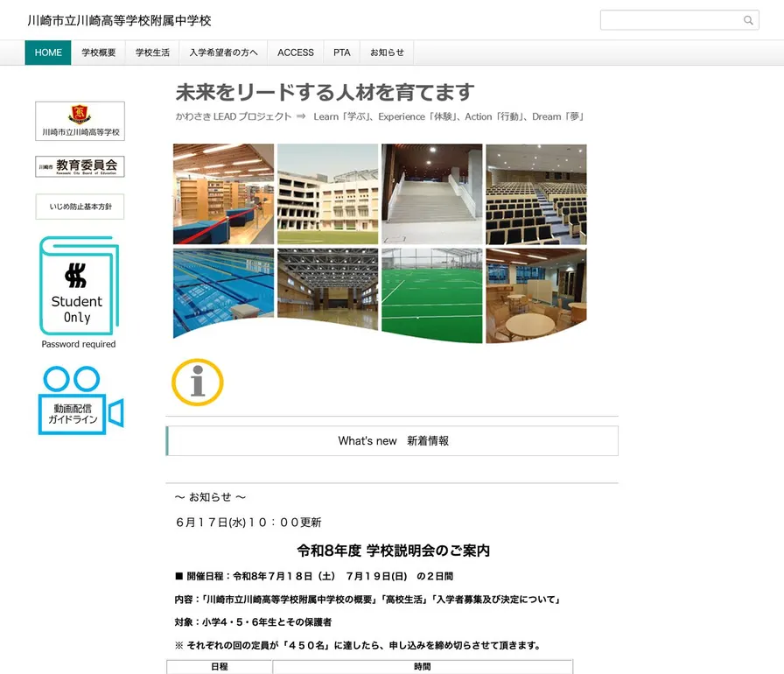Click the site title 川崎市立川崎高等学校附属中学校
784x674 pixels.
(119, 20)
